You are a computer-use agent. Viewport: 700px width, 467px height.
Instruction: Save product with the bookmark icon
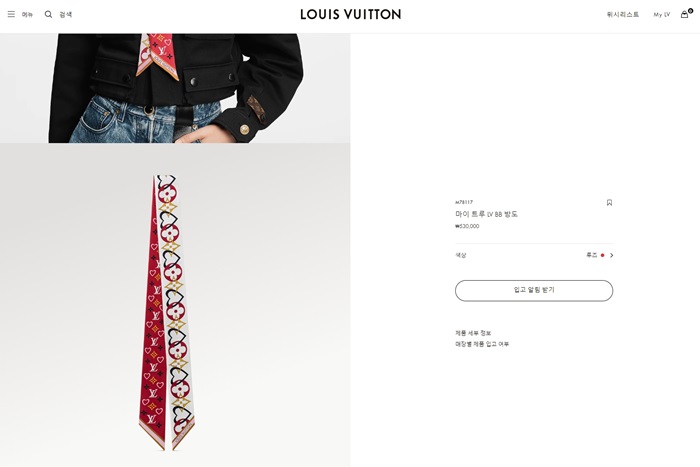tap(609, 203)
